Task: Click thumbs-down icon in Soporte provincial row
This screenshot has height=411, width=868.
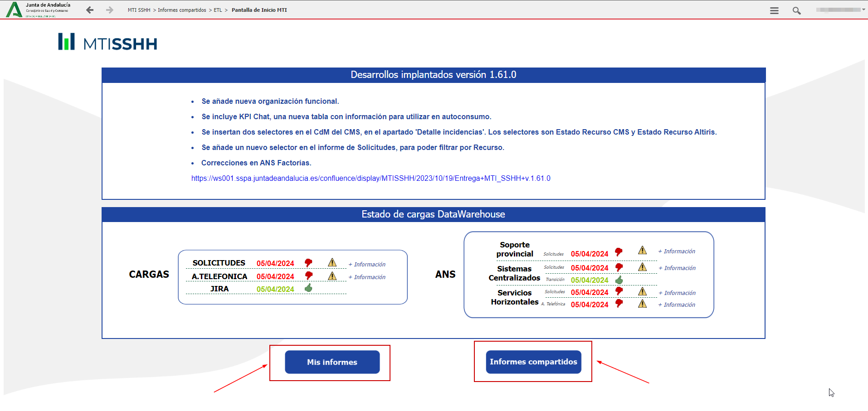Action: click(619, 252)
